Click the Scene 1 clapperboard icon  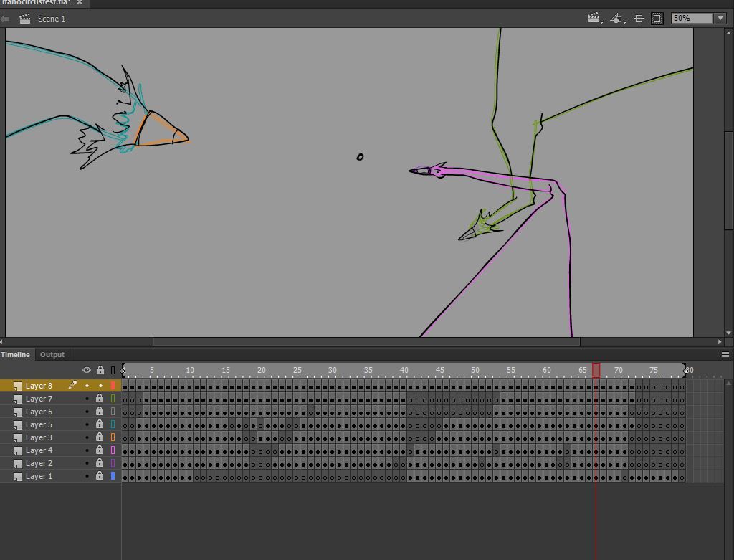pyautogui.click(x=25, y=19)
